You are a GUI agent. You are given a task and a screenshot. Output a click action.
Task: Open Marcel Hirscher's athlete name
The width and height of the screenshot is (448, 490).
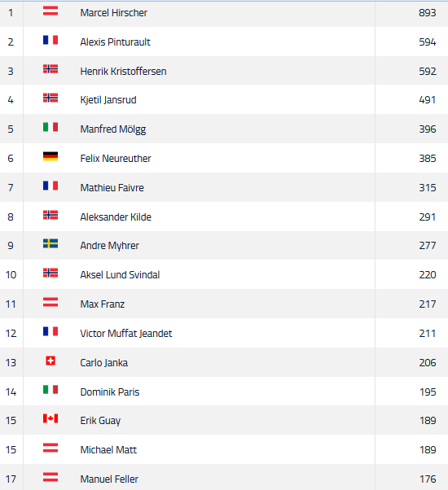(x=113, y=13)
